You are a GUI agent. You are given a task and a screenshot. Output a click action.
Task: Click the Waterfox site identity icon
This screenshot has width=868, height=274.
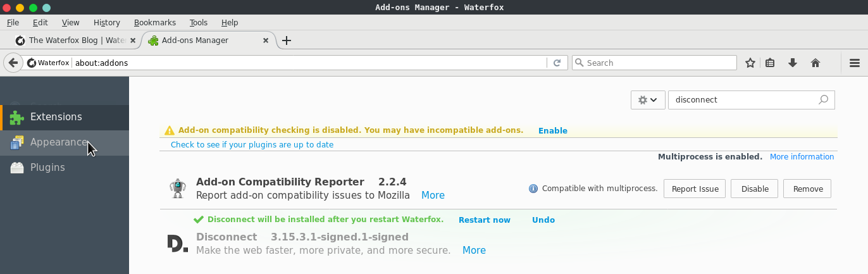click(x=49, y=63)
